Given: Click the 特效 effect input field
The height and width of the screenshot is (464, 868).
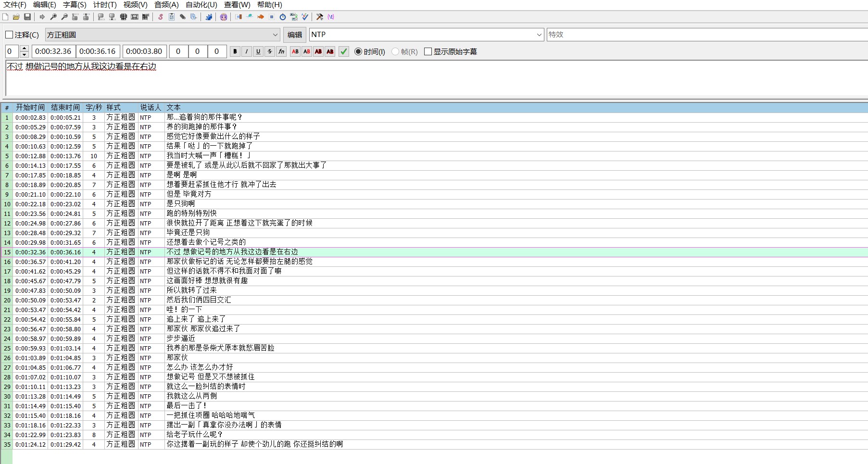Looking at the screenshot, I should tap(707, 35).
